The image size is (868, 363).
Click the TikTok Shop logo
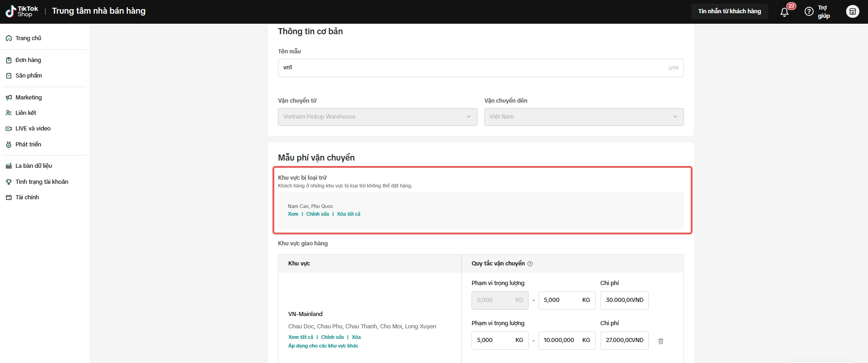click(x=22, y=11)
